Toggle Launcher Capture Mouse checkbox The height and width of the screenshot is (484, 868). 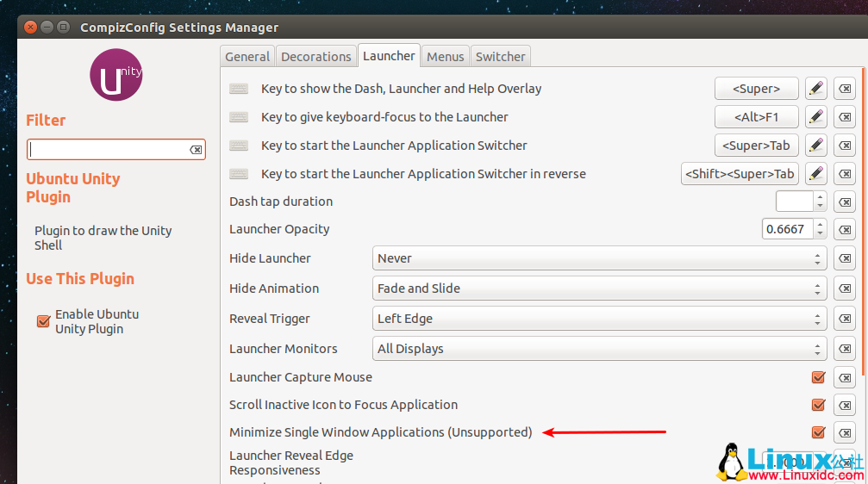[818, 377]
